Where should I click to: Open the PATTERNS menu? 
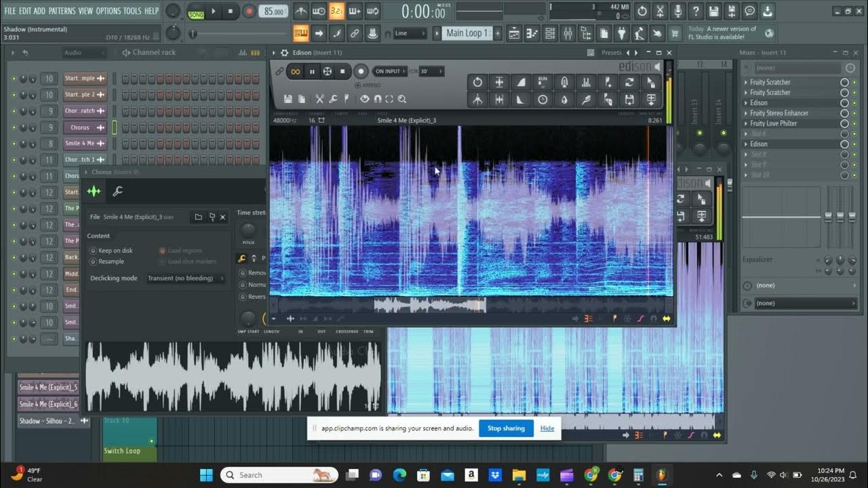(x=62, y=11)
